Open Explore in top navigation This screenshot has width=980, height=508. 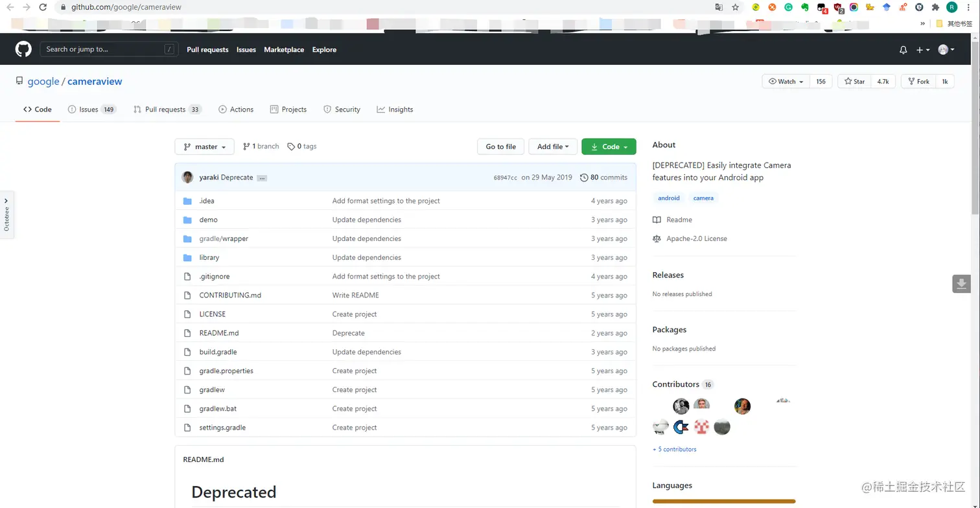click(x=324, y=50)
